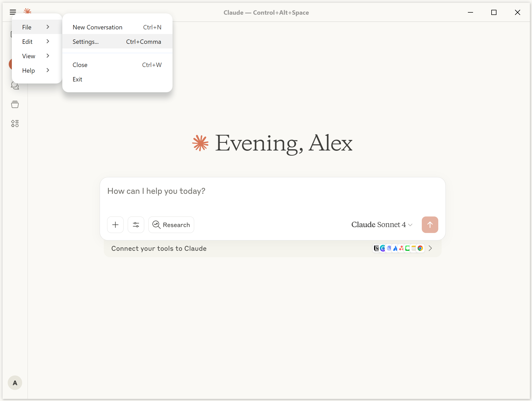Viewport: 532px width, 401px height.
Task: Click the Chrome connector icon
Action: tap(420, 248)
